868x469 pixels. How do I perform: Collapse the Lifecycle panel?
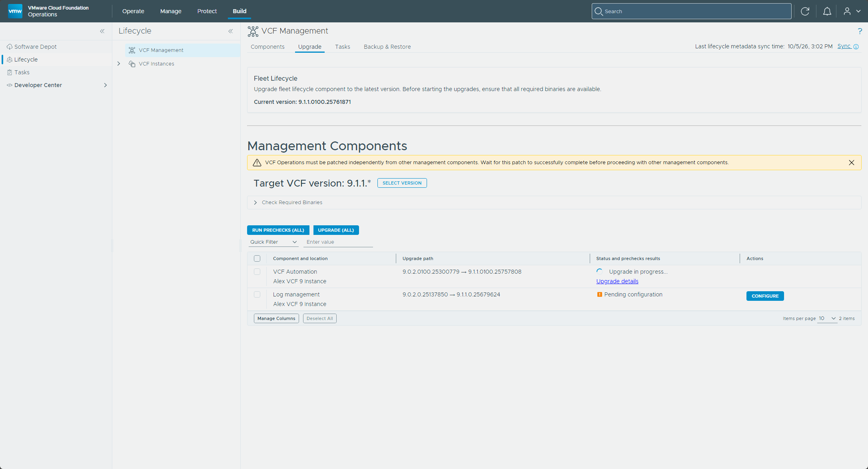(231, 31)
